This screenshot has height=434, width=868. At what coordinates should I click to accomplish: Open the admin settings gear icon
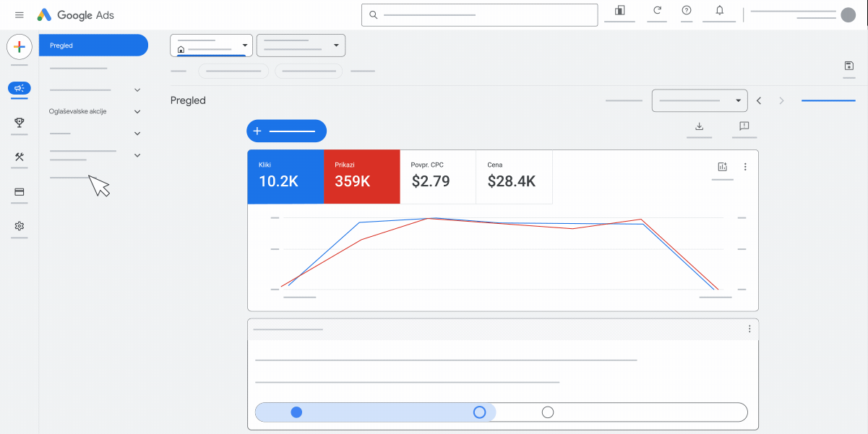pyautogui.click(x=19, y=227)
